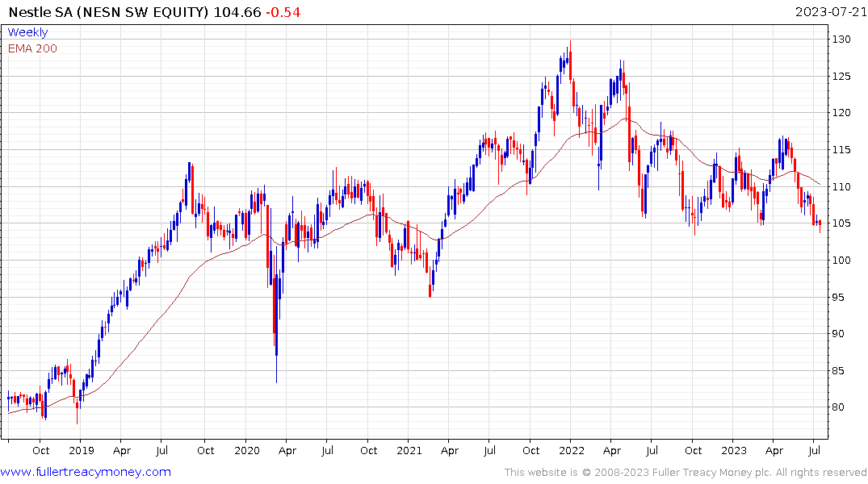Click the EMA 200 legend label

coord(32,48)
